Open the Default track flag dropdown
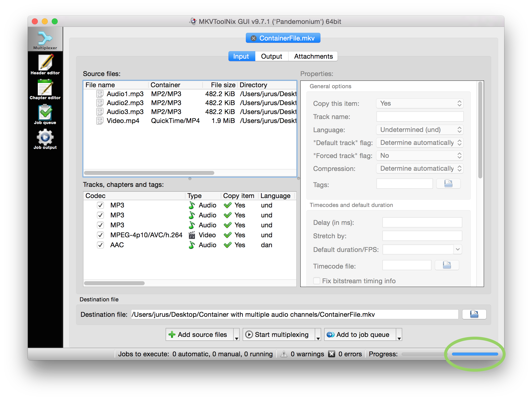This screenshot has height=400, width=532. (x=420, y=143)
